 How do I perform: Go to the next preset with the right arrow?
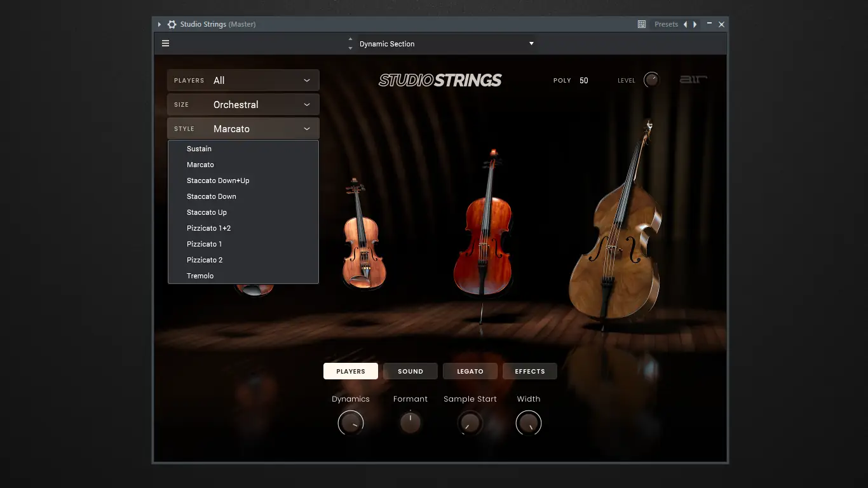point(695,24)
